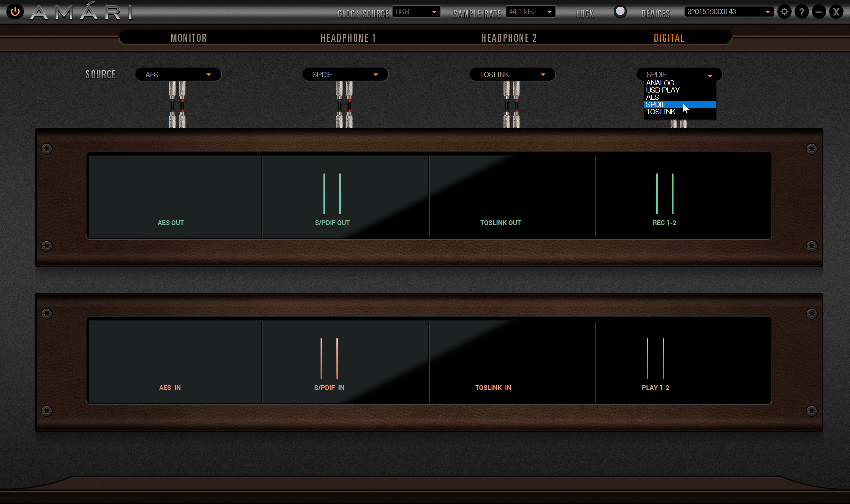
Task: Switch to the HEADPHONE 2 tab
Action: coord(509,38)
